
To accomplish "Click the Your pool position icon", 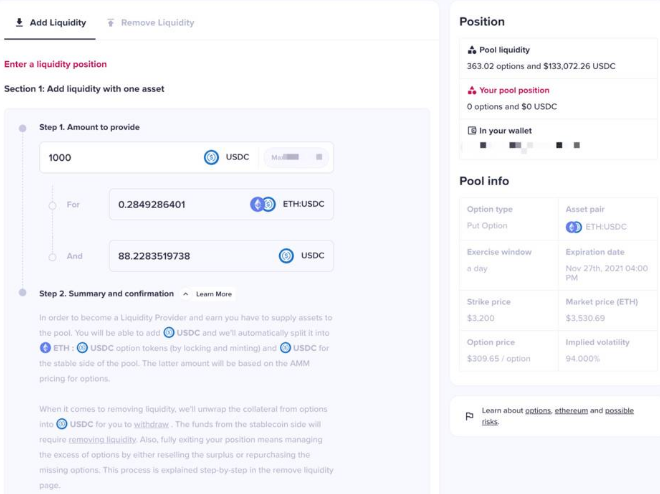I will click(x=472, y=90).
